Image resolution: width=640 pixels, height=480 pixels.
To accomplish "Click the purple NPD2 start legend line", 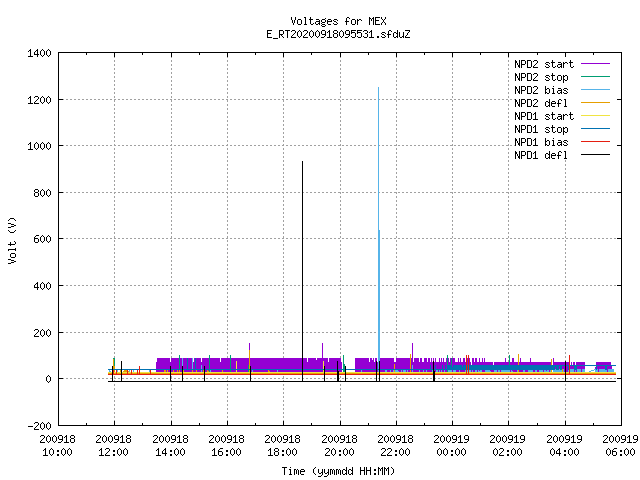I will pos(595,64).
